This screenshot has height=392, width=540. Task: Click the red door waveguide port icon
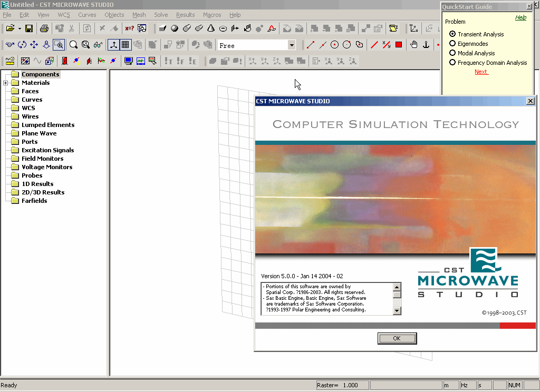64,61
